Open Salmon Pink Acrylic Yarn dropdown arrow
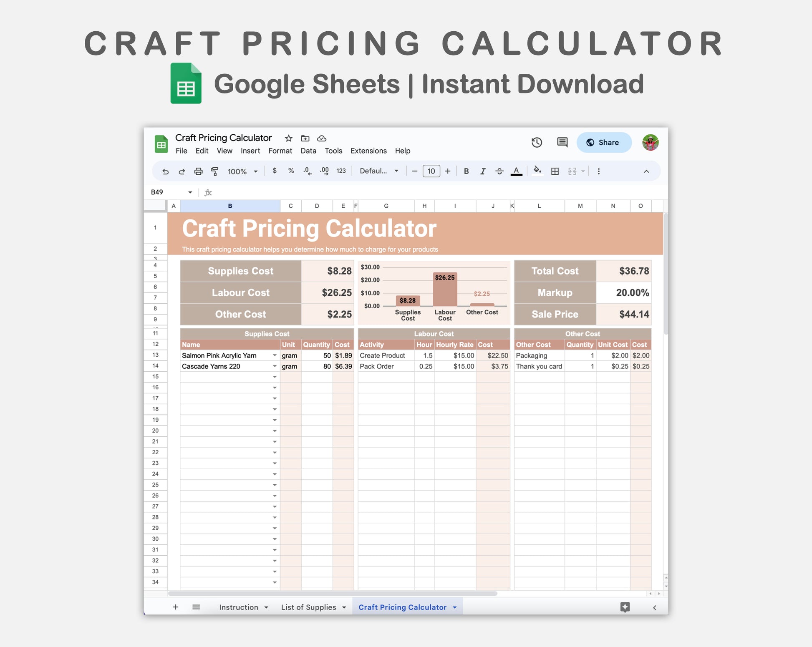This screenshot has height=647, width=812. click(275, 355)
